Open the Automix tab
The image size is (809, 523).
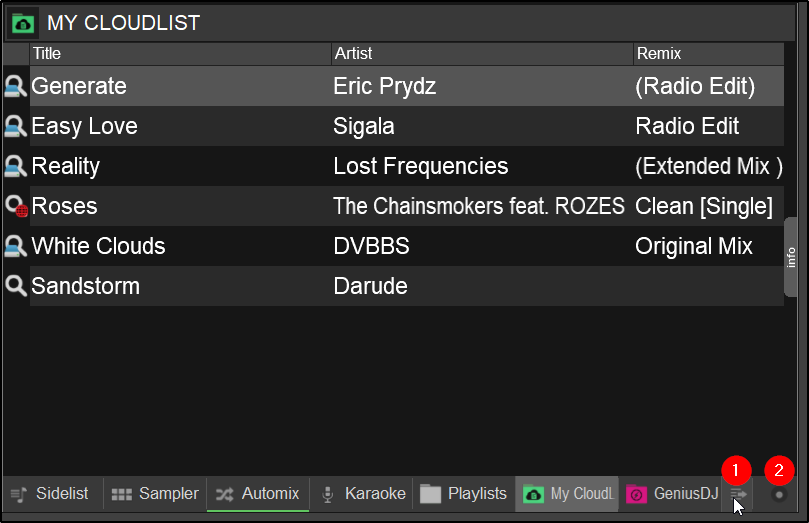coord(258,494)
